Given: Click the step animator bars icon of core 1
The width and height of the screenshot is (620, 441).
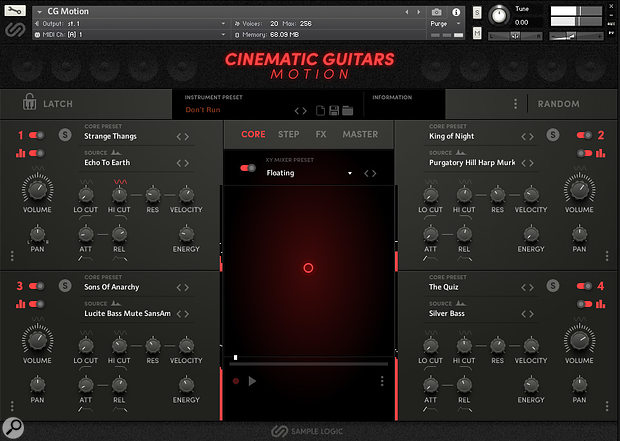Looking at the screenshot, I should click(x=20, y=153).
